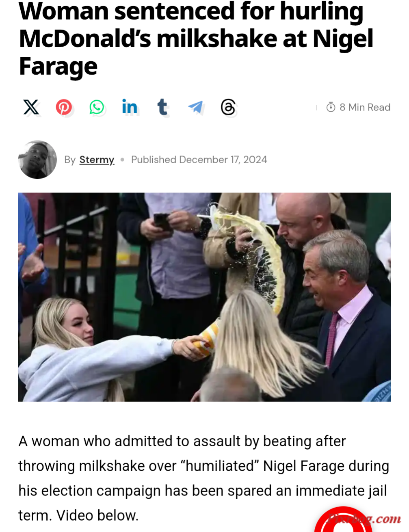
Task: Click the Woman sentenced headline
Action: tap(196, 39)
